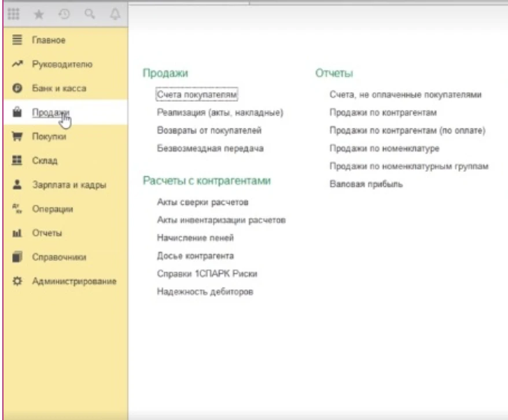Click the Зарплата и кадры person icon
This screenshot has width=508, height=420.
pos(17,185)
